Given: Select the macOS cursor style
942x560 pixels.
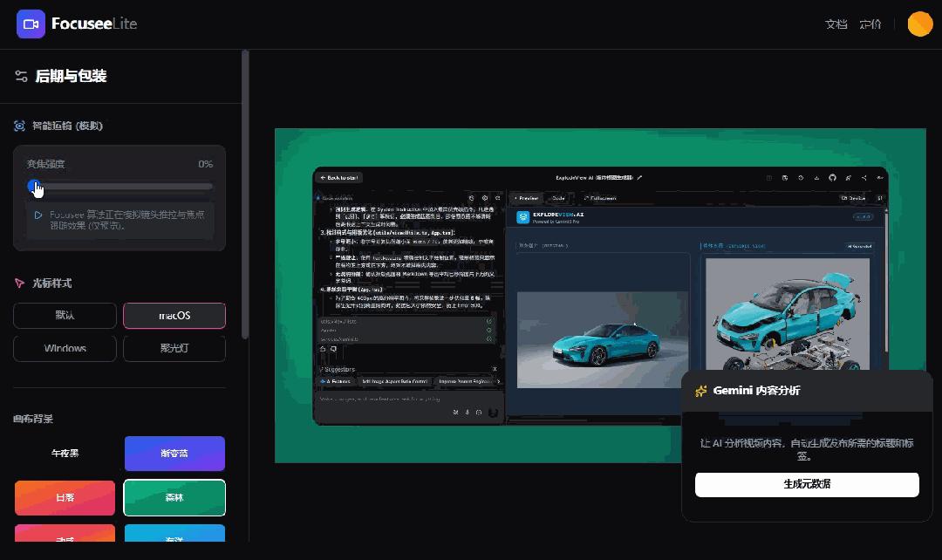Looking at the screenshot, I should coord(174,316).
